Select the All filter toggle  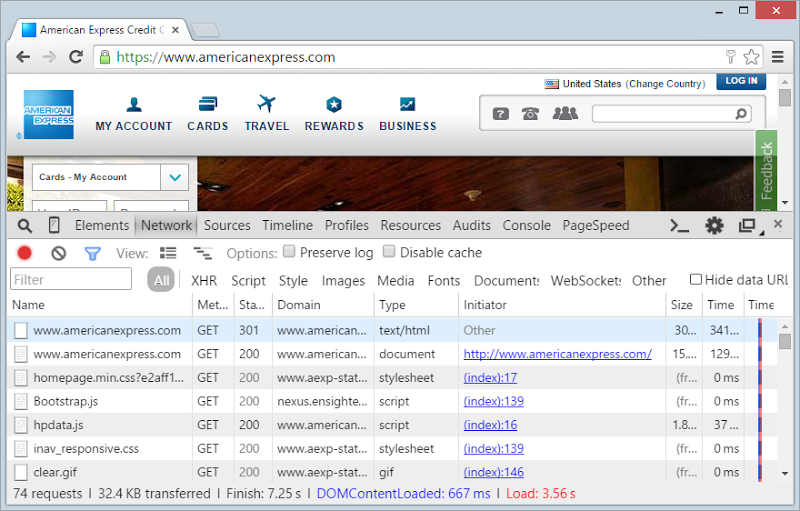click(161, 280)
